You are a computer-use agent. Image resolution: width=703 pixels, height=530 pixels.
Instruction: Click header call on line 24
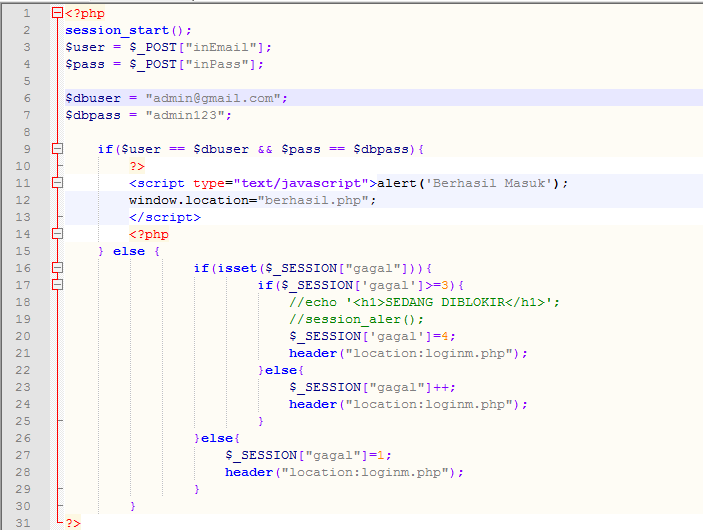click(x=408, y=404)
